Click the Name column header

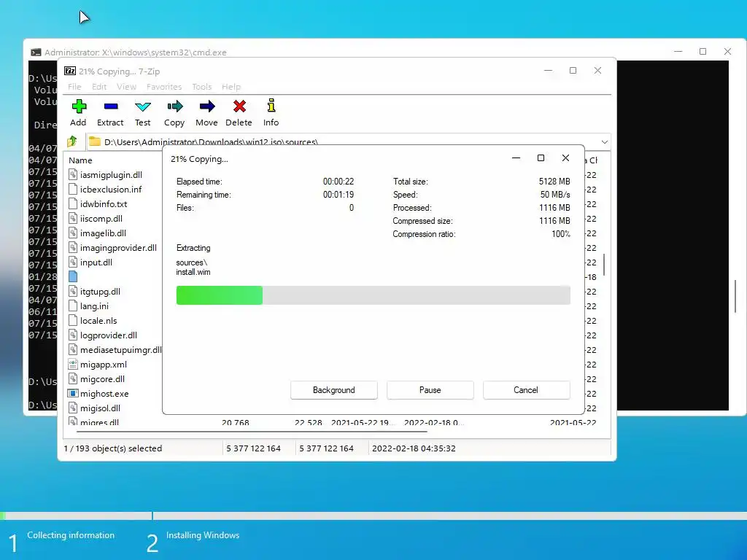pyautogui.click(x=80, y=160)
